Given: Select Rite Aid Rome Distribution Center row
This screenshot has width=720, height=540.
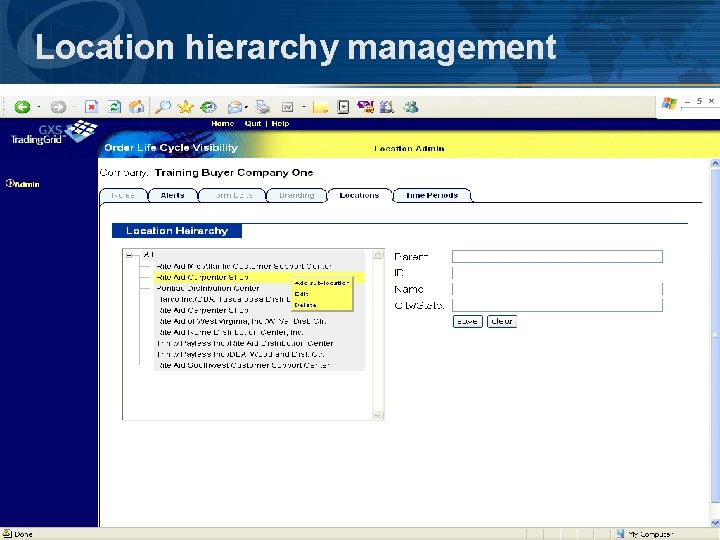Looking at the screenshot, I should [231, 332].
